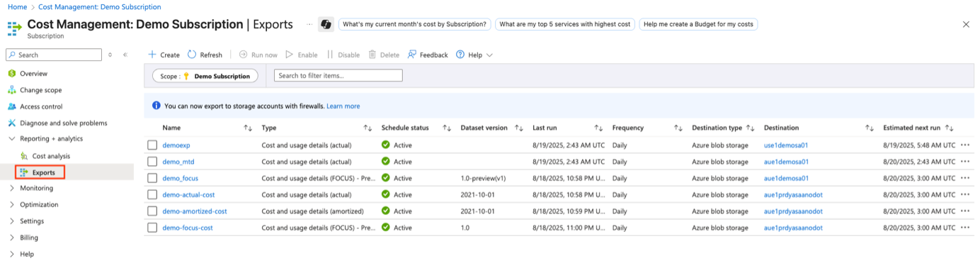The width and height of the screenshot is (980, 268).
Task: Open aue1demosa01 link in demo_mtd row
Action: point(786,162)
